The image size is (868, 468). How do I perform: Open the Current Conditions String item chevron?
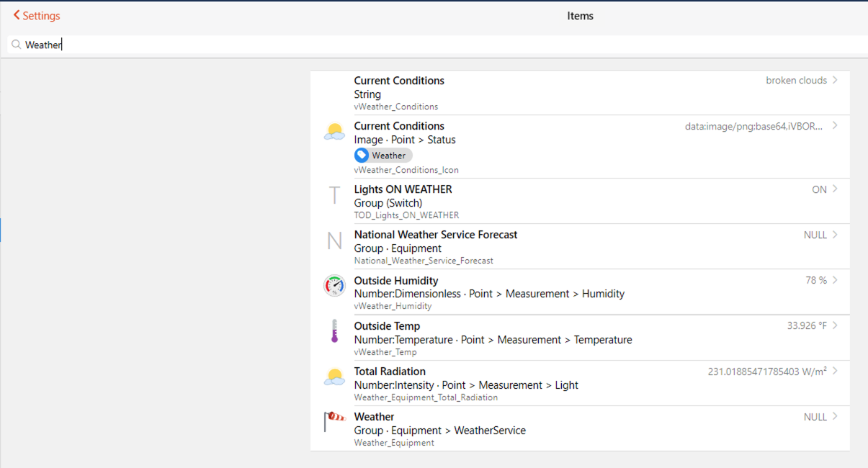(x=835, y=80)
